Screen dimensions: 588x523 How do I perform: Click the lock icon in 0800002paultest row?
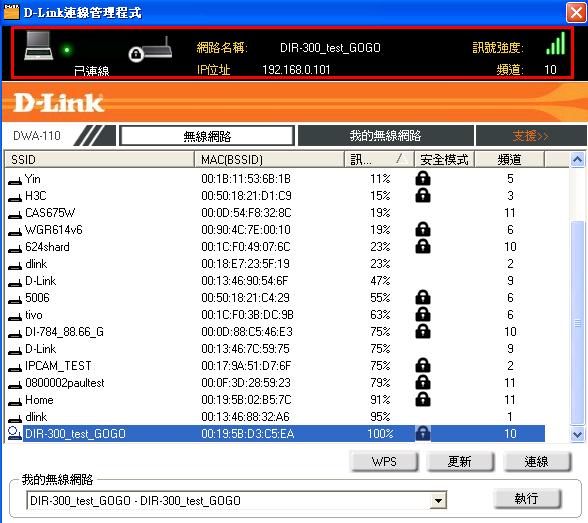pyautogui.click(x=423, y=382)
